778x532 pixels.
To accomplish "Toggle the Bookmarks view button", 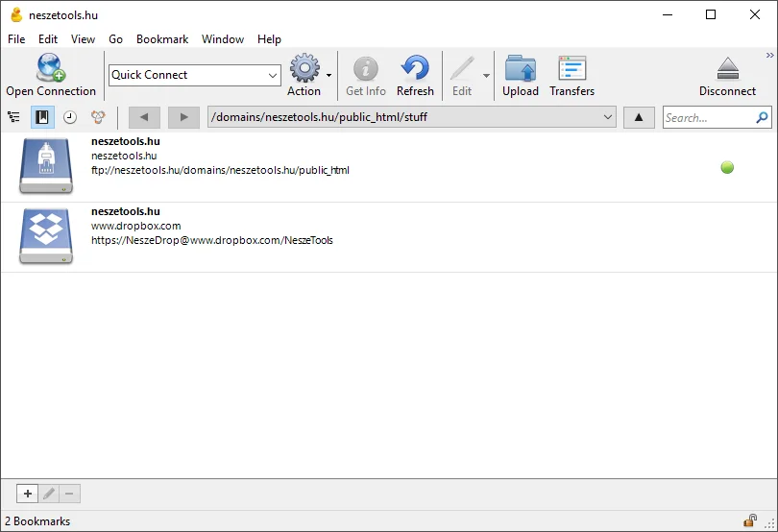I will click(42, 117).
